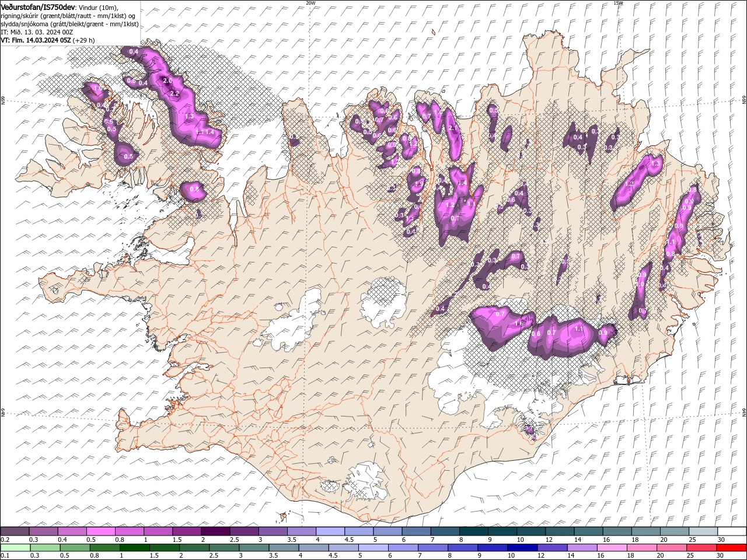
Task: Click the 'rigning/skúrir' legend description line
Action: (68, 15)
